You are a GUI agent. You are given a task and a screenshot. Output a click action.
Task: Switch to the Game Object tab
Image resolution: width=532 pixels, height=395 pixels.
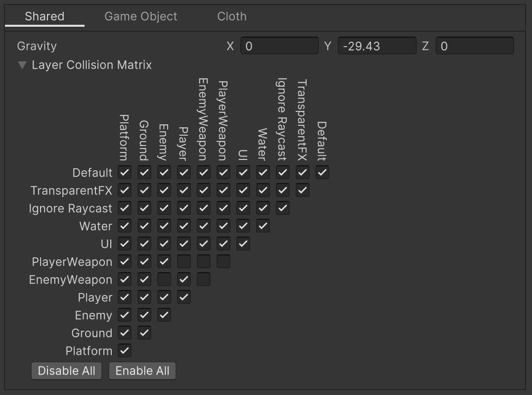point(140,16)
